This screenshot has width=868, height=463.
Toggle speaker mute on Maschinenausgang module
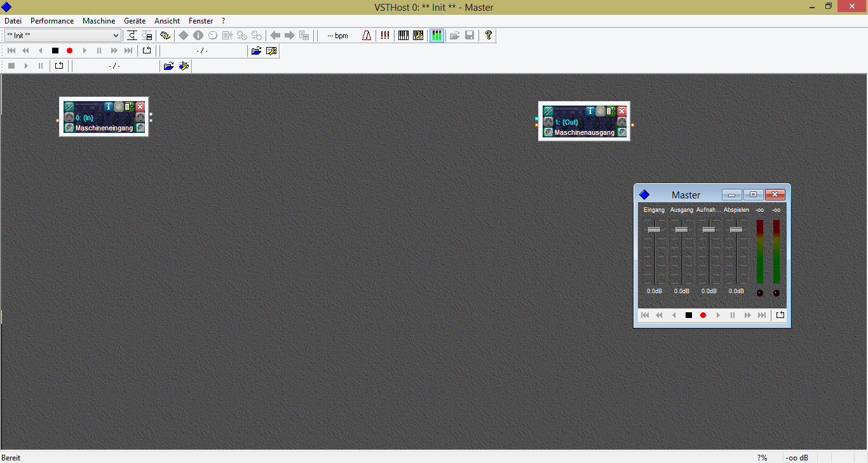point(548,132)
